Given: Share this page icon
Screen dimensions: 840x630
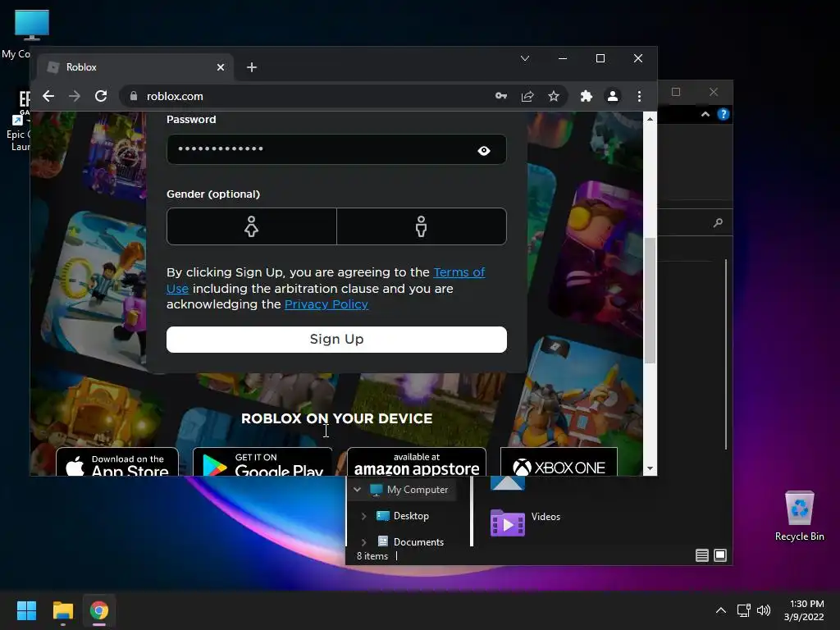Looking at the screenshot, I should (x=527, y=96).
